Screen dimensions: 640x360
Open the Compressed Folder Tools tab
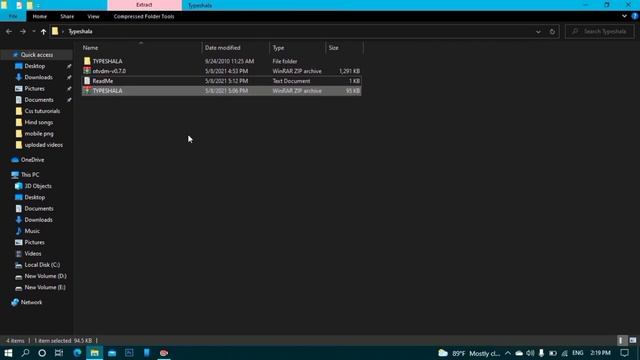(x=144, y=16)
